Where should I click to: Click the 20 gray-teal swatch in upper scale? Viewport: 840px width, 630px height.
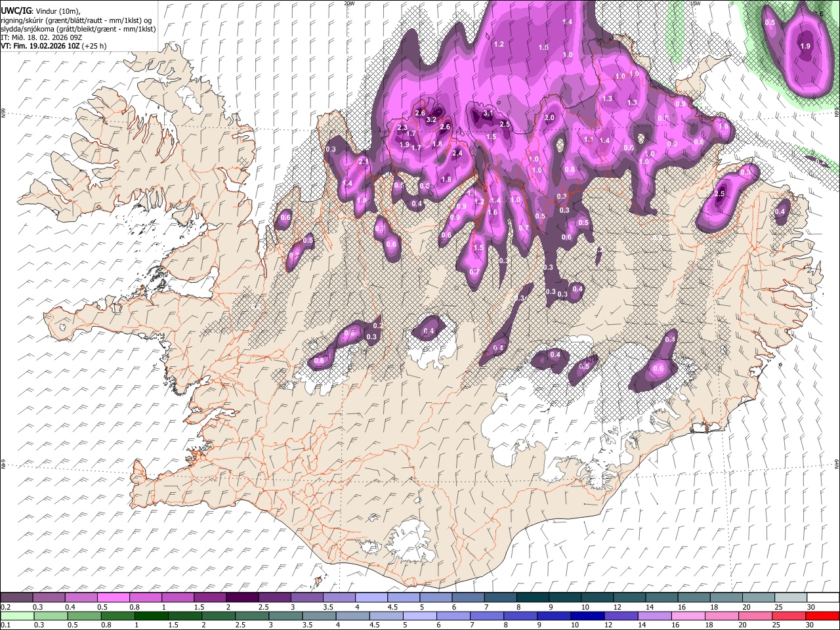click(758, 598)
